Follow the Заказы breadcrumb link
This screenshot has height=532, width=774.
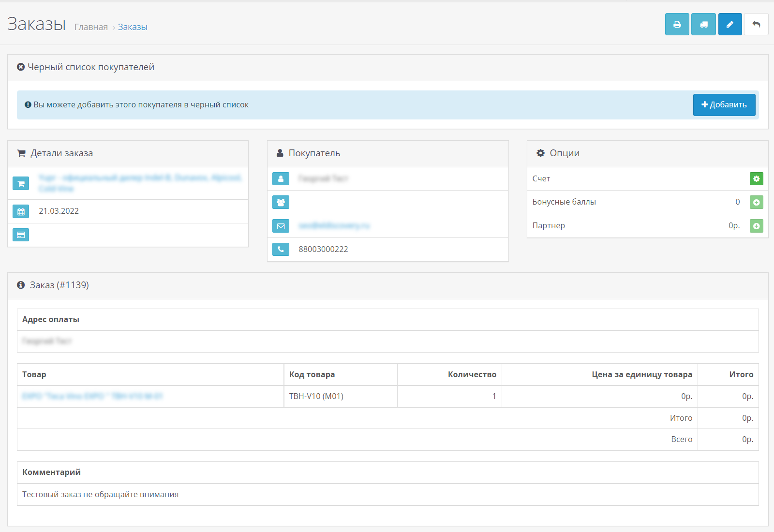tap(133, 27)
